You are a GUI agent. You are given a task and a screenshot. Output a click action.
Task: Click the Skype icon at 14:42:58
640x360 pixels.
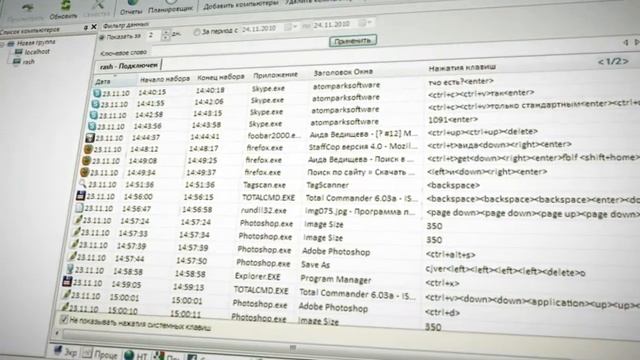[93, 115]
